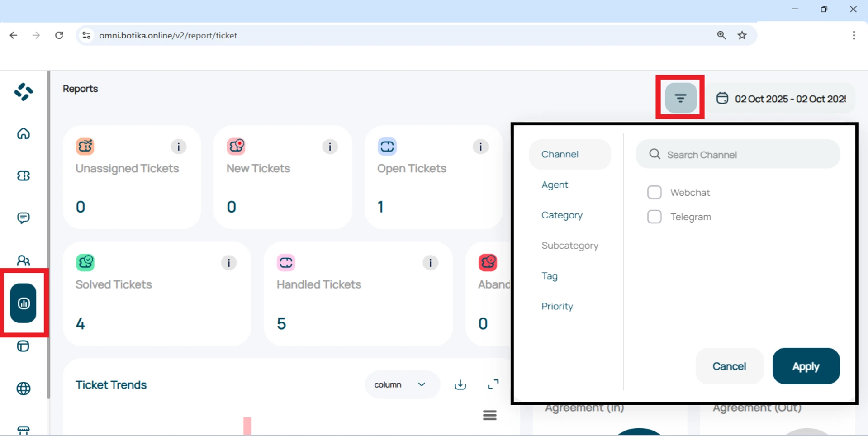Image resolution: width=868 pixels, height=436 pixels.
Task: Click the Reports chart sidebar icon
Action: coord(24,303)
